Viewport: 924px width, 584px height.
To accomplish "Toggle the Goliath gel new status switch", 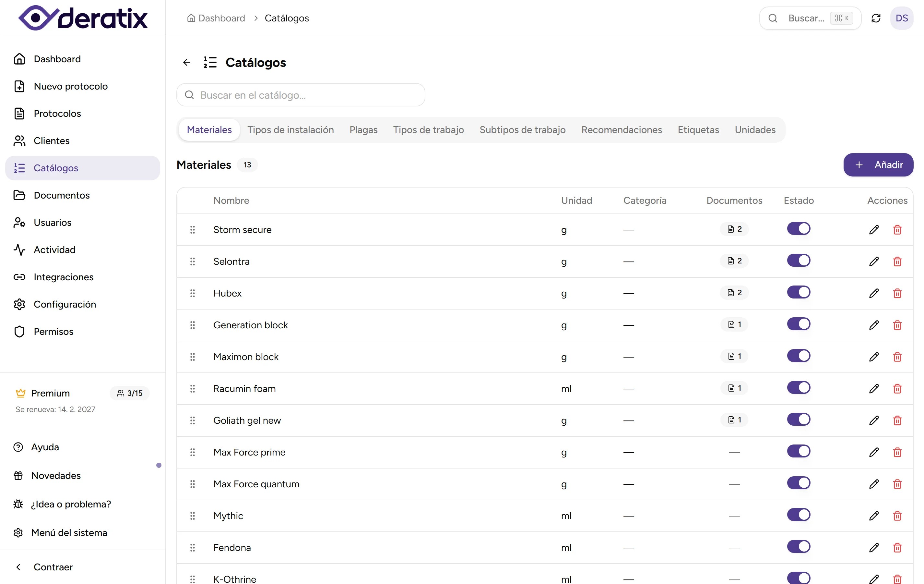I will pos(799,420).
